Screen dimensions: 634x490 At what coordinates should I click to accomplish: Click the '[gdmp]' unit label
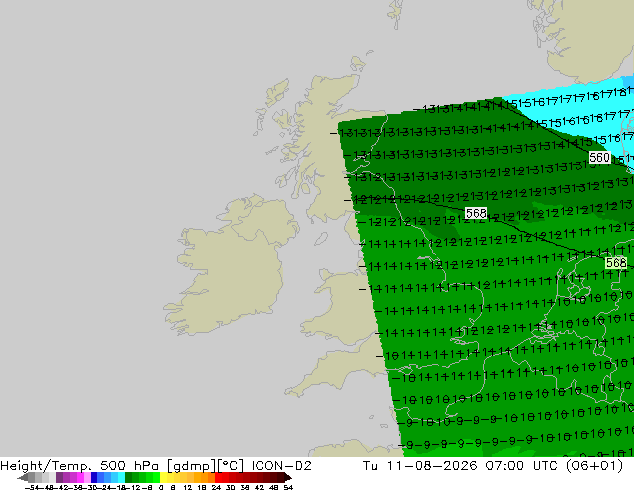click(191, 466)
